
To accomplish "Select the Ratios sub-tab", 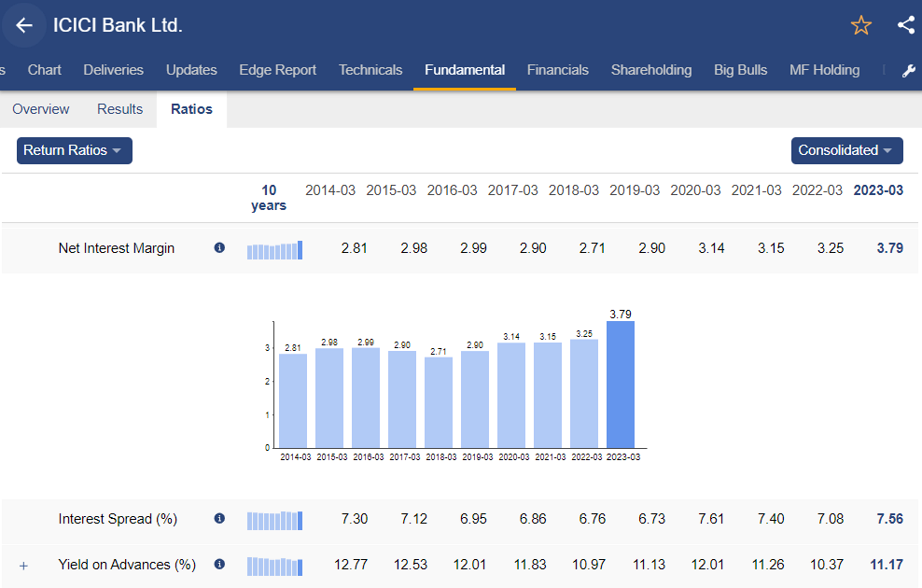I will [x=191, y=109].
